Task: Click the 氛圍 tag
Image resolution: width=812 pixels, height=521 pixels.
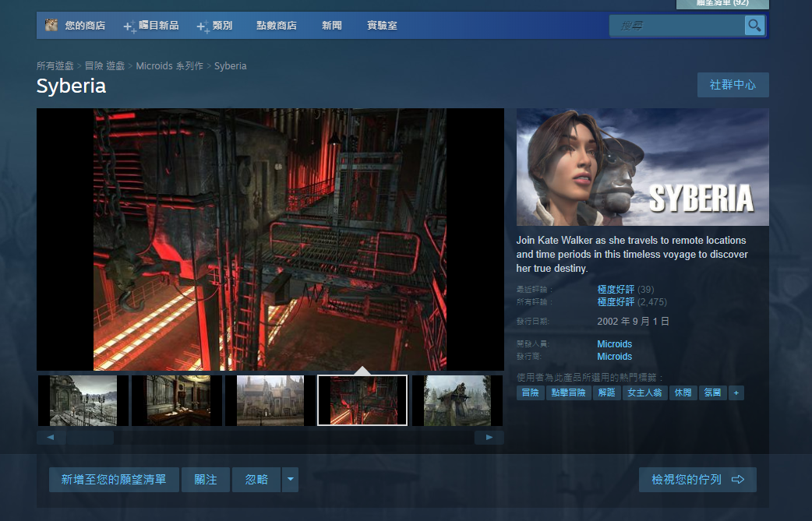Action: click(712, 393)
